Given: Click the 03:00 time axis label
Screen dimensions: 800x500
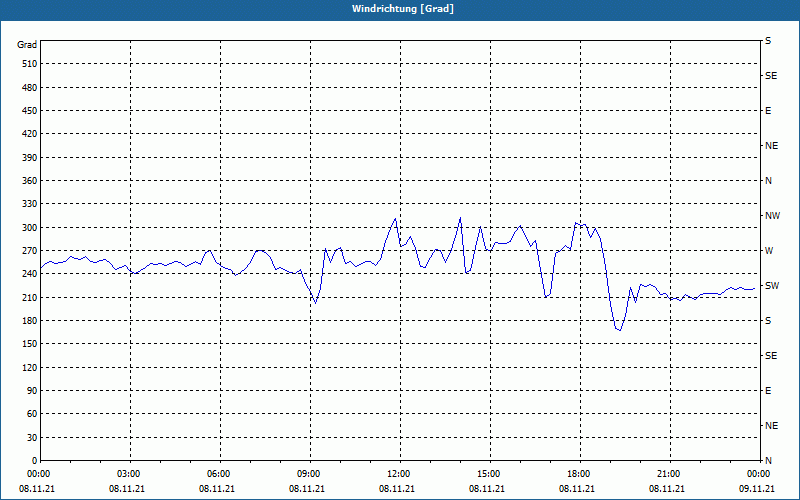Looking at the screenshot, I should pyautogui.click(x=129, y=474).
